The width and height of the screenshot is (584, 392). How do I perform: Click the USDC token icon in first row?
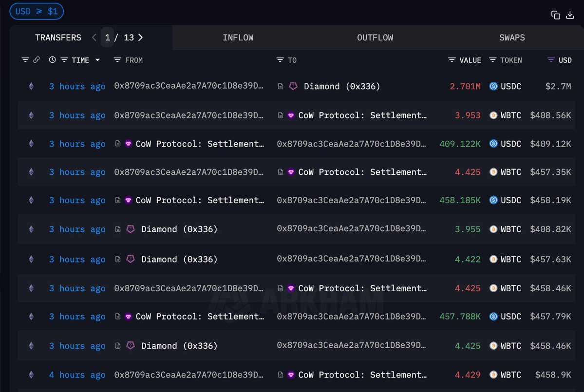coord(493,86)
